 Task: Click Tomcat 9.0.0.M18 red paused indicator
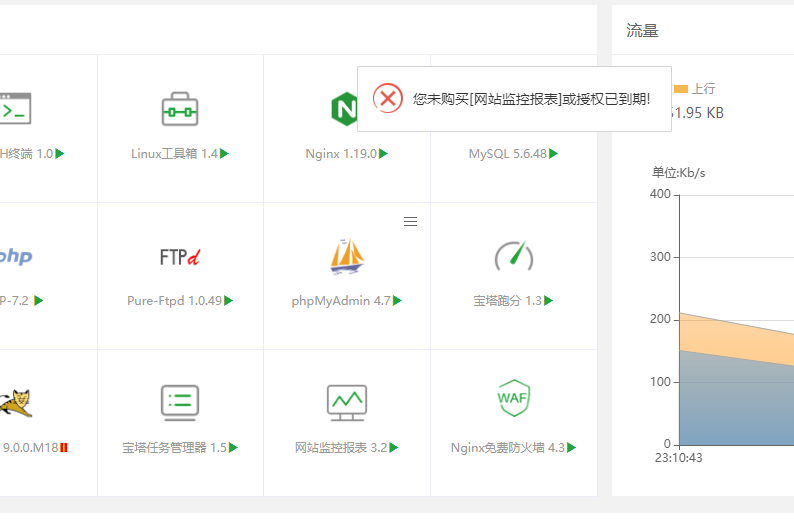coord(64,448)
